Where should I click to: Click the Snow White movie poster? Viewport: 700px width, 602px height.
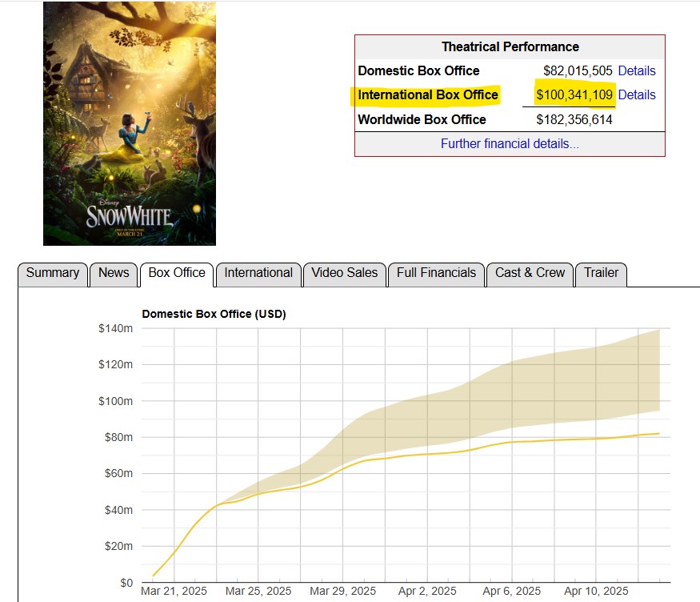[130, 124]
